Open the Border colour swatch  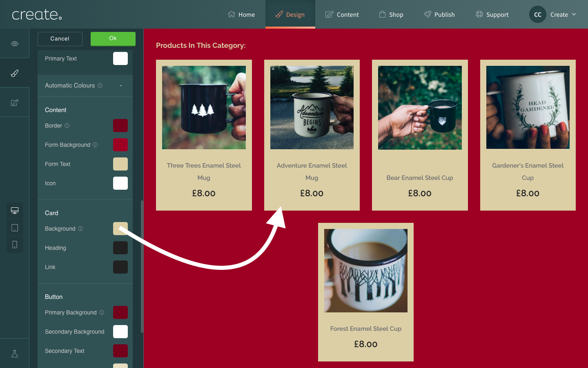click(120, 126)
